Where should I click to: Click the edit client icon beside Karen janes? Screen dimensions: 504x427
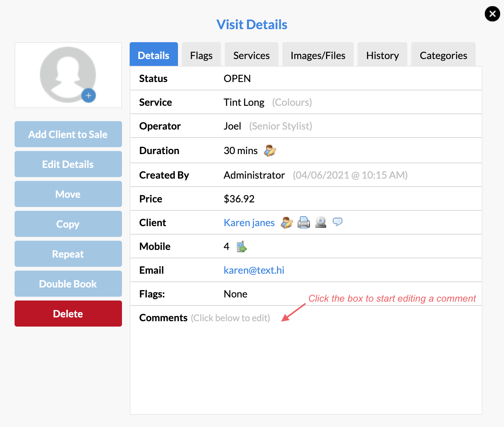[x=286, y=222]
